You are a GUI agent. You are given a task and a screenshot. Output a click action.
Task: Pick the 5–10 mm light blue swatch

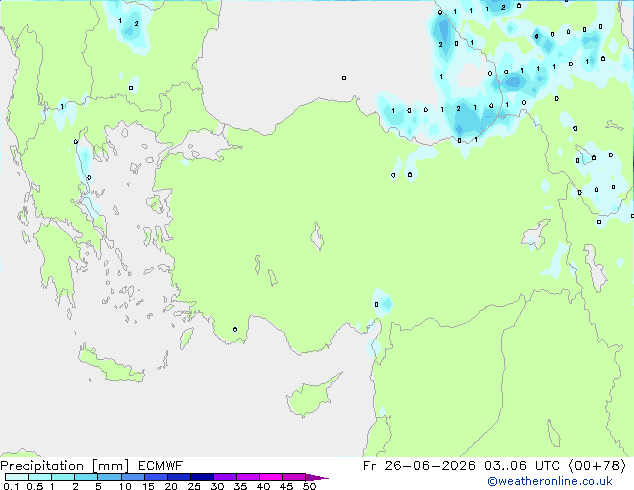click(x=109, y=477)
